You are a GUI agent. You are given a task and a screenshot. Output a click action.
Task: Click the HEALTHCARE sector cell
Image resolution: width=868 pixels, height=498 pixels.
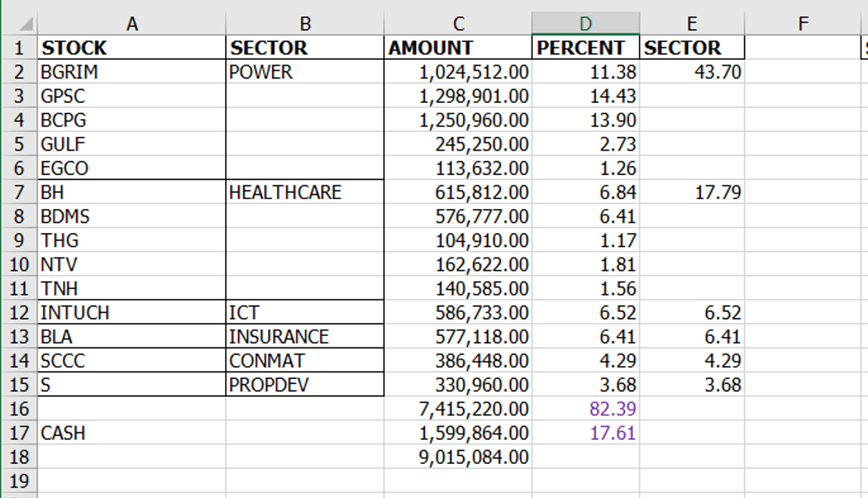pos(305,193)
